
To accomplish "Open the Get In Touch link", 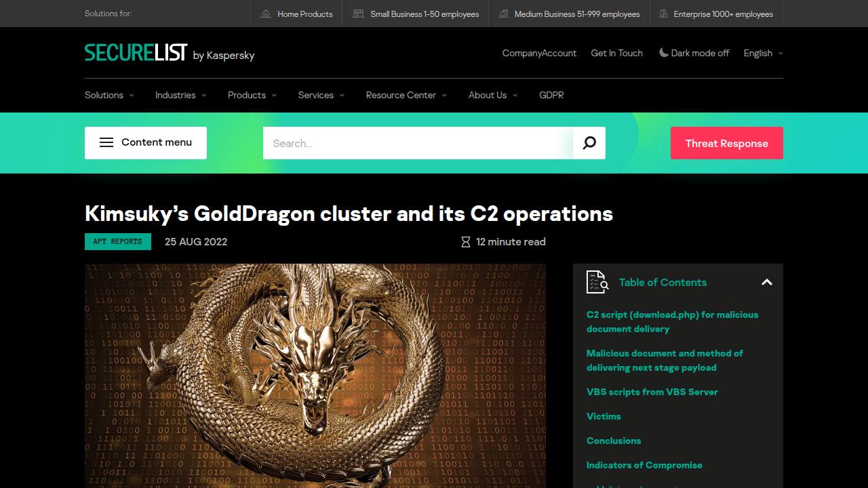I will click(x=617, y=53).
